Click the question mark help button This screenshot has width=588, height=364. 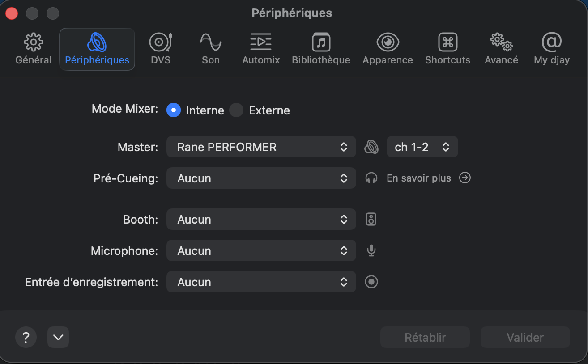coord(26,337)
